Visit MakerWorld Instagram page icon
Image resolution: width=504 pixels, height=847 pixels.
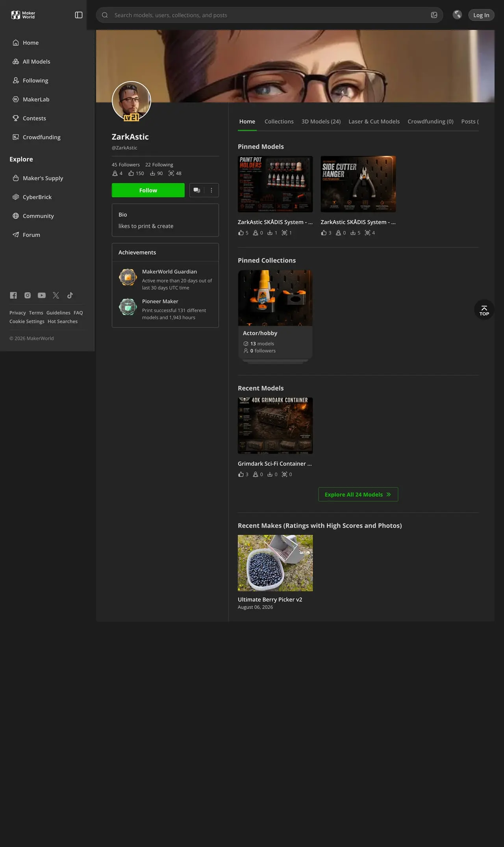pyautogui.click(x=28, y=295)
